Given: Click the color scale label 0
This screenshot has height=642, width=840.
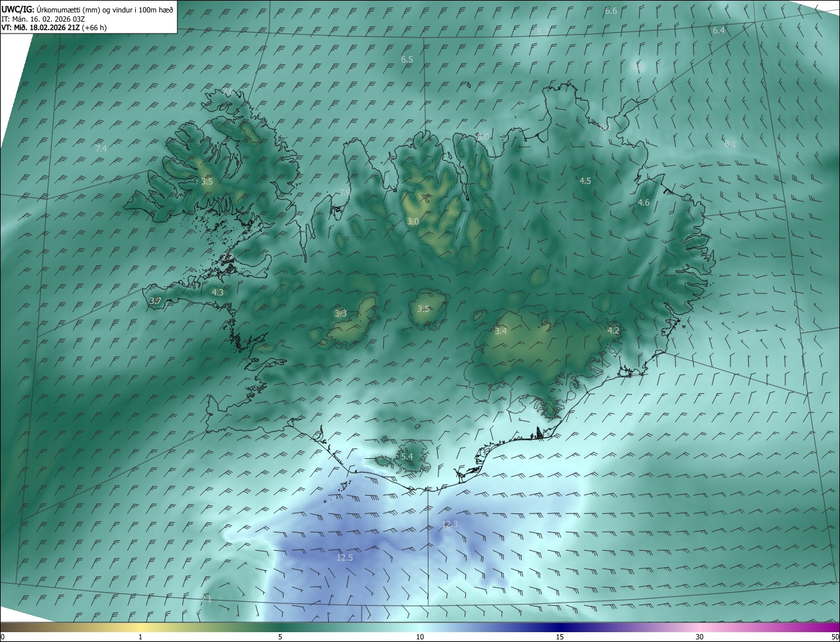Looking at the screenshot, I should coord(3,637).
